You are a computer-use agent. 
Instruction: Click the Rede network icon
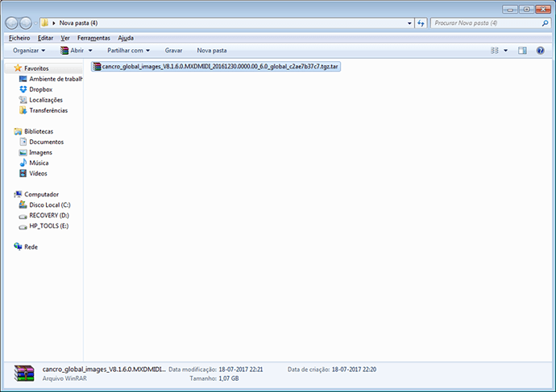(18, 247)
